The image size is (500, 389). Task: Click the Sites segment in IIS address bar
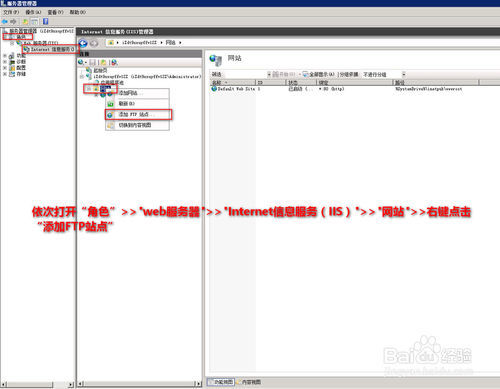pos(170,43)
